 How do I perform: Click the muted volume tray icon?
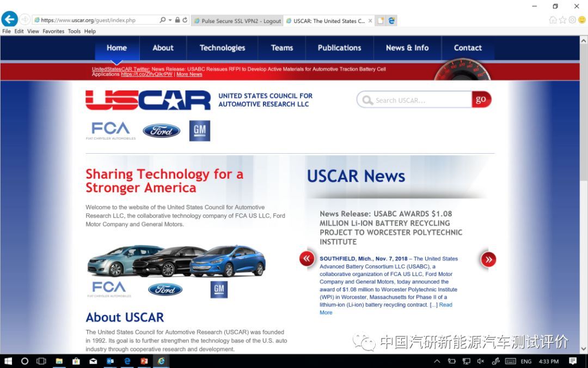(x=481, y=361)
